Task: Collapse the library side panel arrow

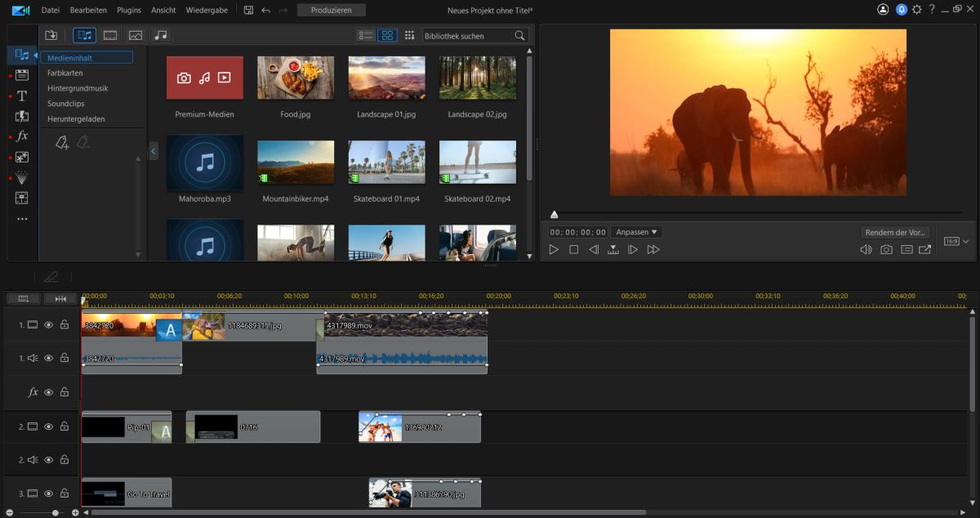Action: [153, 151]
